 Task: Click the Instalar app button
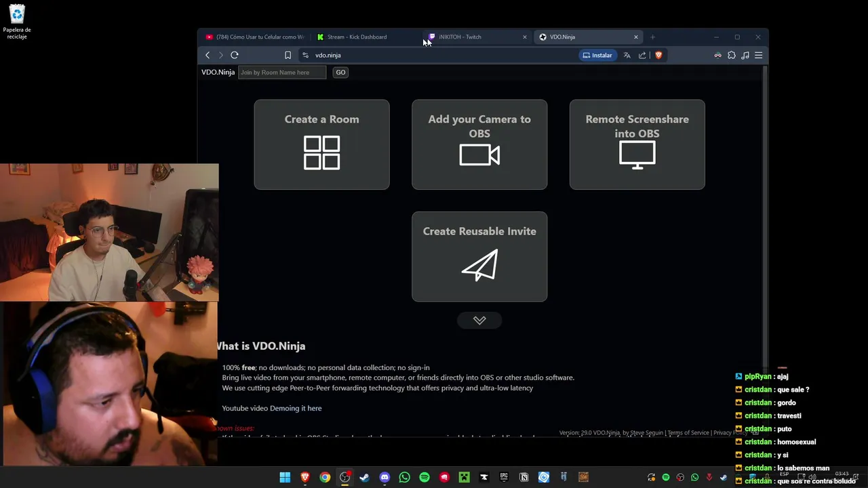[x=597, y=55]
